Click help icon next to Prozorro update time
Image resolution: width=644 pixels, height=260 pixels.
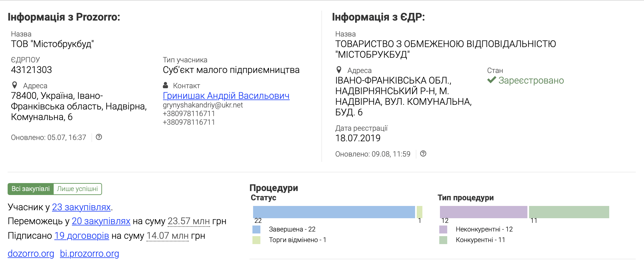tap(99, 137)
